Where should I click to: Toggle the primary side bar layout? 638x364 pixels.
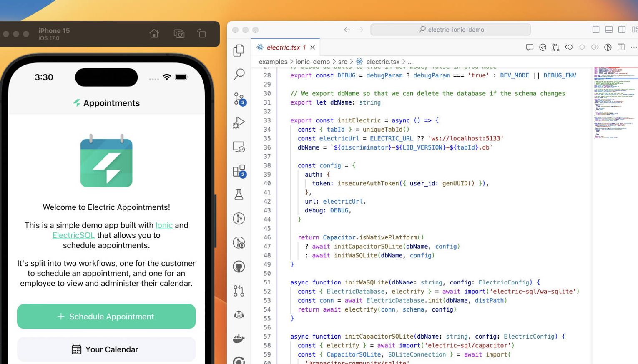[x=596, y=30]
